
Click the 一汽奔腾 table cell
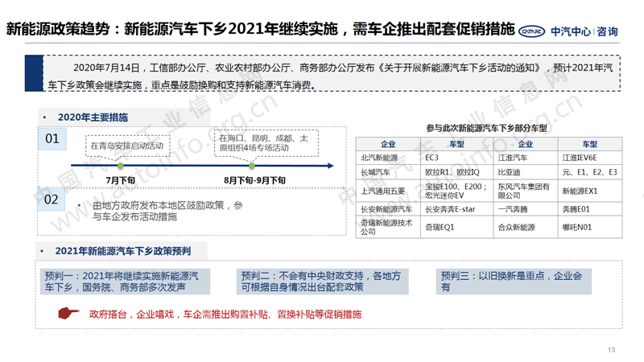[526, 209]
